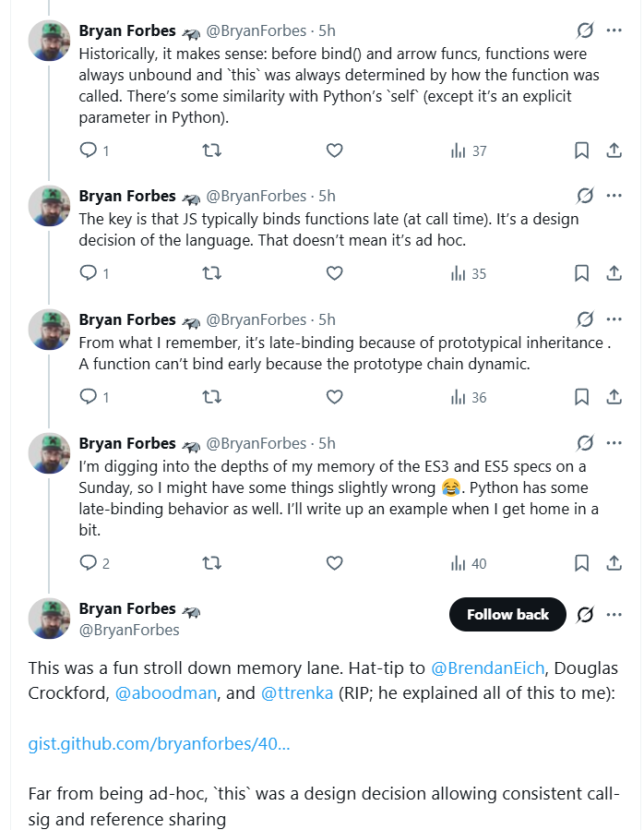Reply to the 'Historically, it makes sense' tweet
This screenshot has height=830, width=644.
89,150
